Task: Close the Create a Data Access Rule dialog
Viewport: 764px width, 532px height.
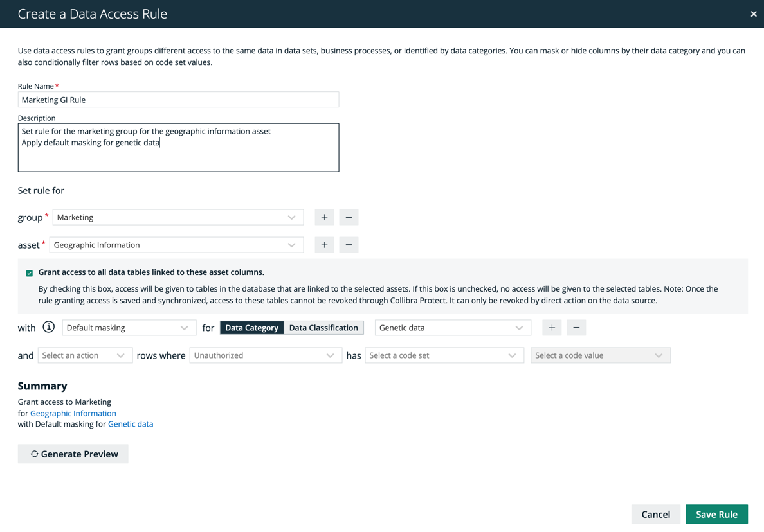Action: click(x=753, y=14)
